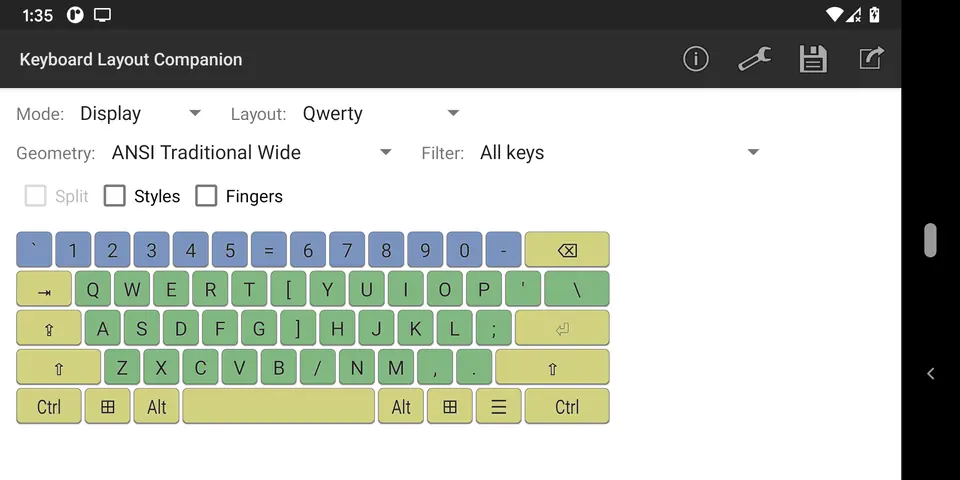
Task: Click the vertical scrollbar thumb at right edge
Action: click(x=931, y=240)
